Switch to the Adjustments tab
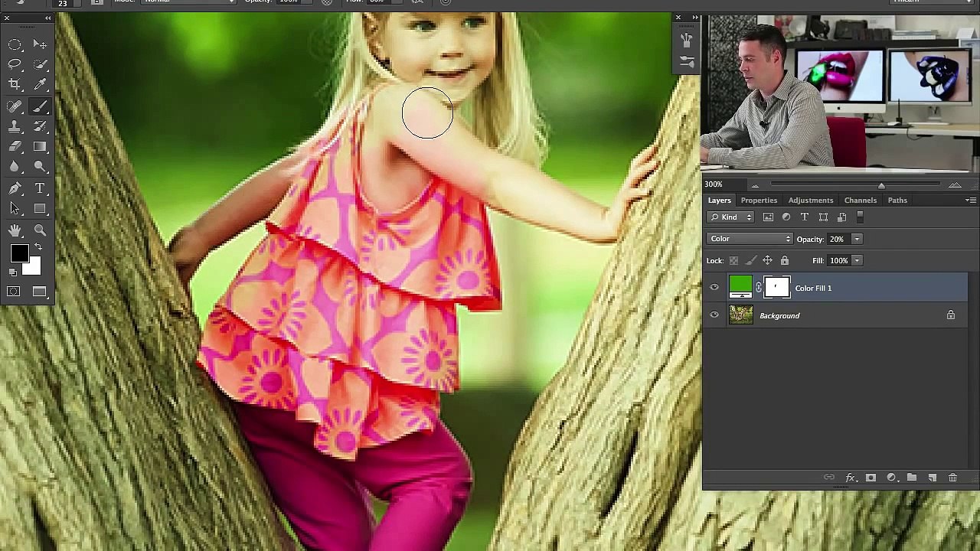This screenshot has height=551, width=980. point(811,201)
